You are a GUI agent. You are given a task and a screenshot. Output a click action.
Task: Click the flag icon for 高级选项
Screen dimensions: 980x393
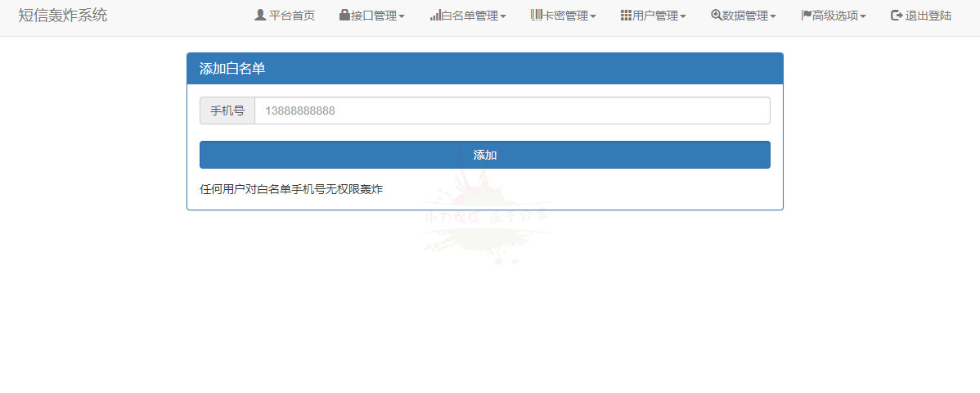point(806,15)
